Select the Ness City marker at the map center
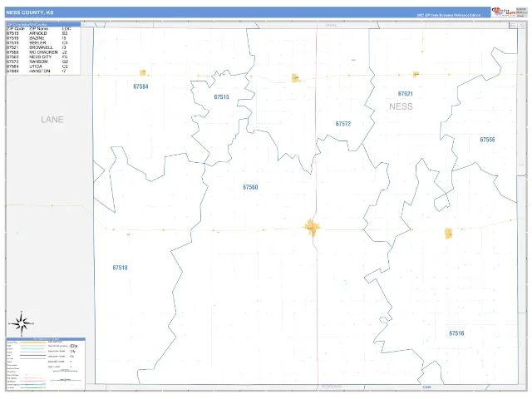This screenshot has width=532, height=399. pyautogui.click(x=312, y=228)
